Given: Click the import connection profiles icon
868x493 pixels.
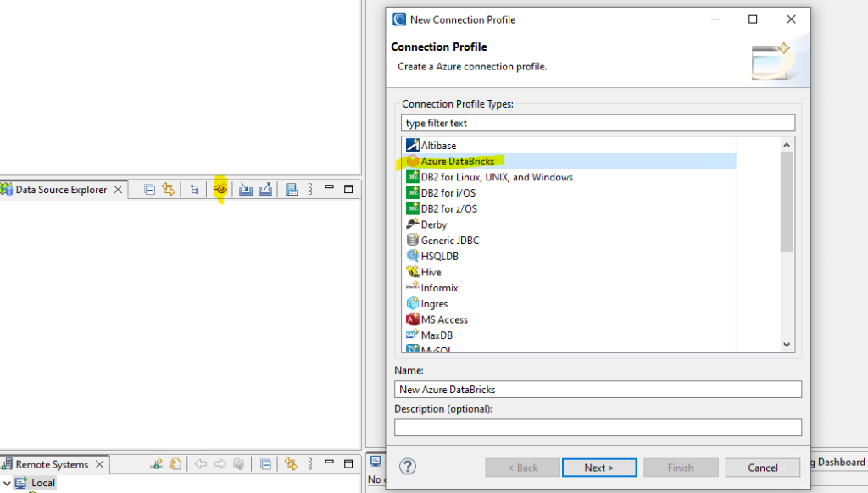Looking at the screenshot, I should [246, 190].
